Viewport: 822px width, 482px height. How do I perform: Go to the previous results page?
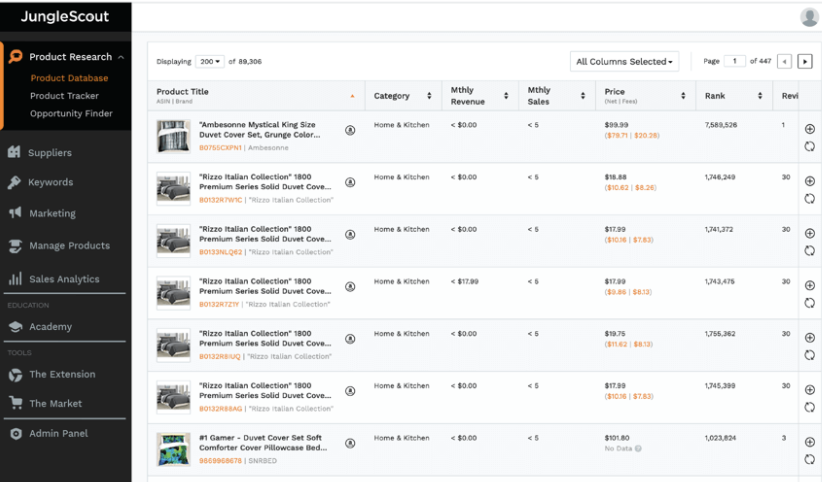click(x=784, y=61)
